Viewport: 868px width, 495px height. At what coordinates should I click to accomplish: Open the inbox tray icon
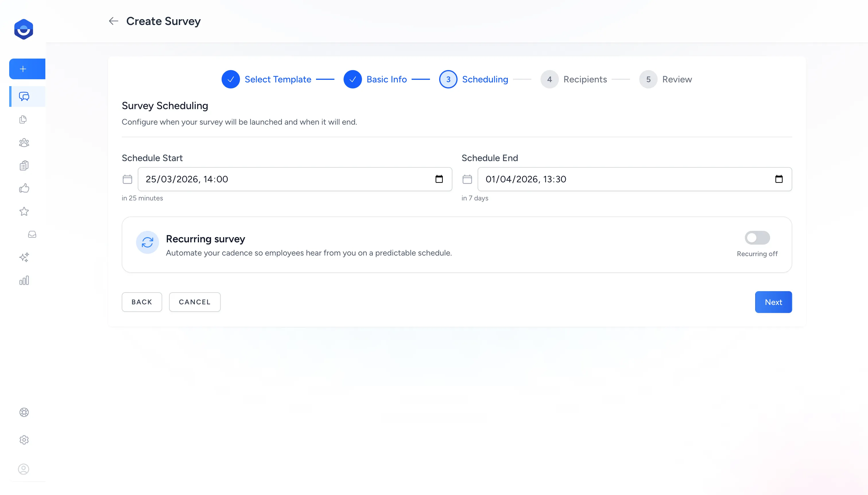coord(32,234)
